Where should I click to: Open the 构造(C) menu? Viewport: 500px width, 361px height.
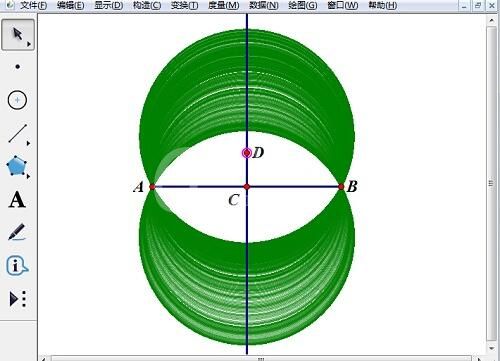(x=147, y=5)
